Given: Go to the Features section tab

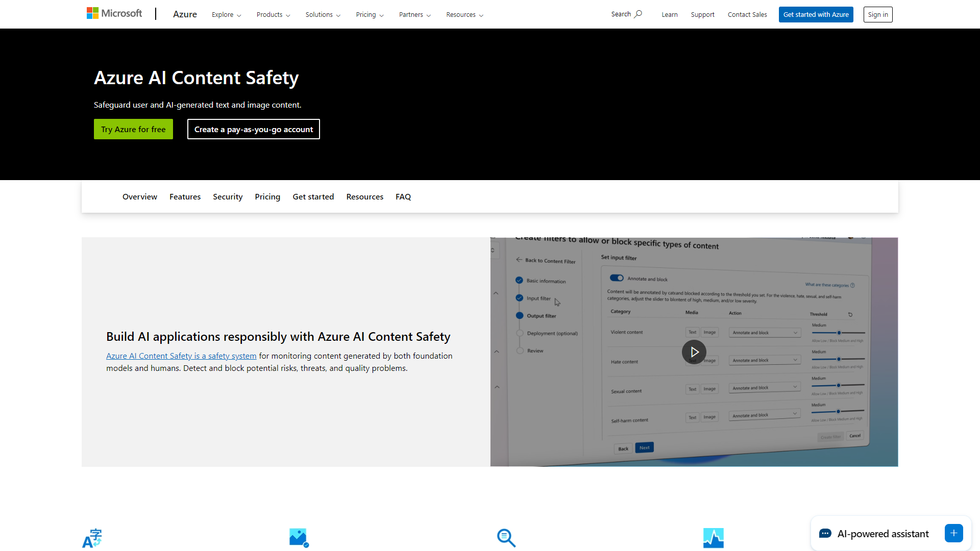Looking at the screenshot, I should tap(185, 196).
